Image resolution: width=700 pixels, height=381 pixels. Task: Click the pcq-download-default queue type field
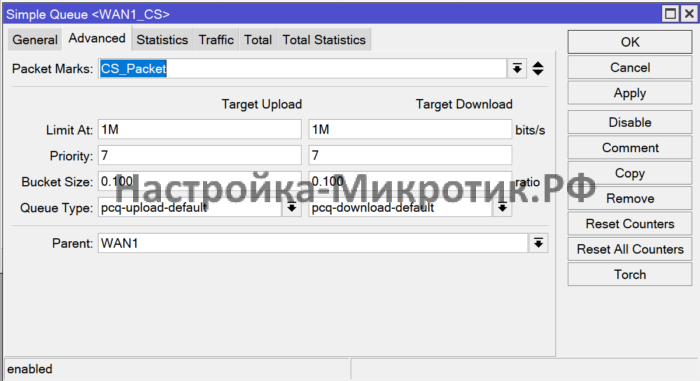point(400,208)
